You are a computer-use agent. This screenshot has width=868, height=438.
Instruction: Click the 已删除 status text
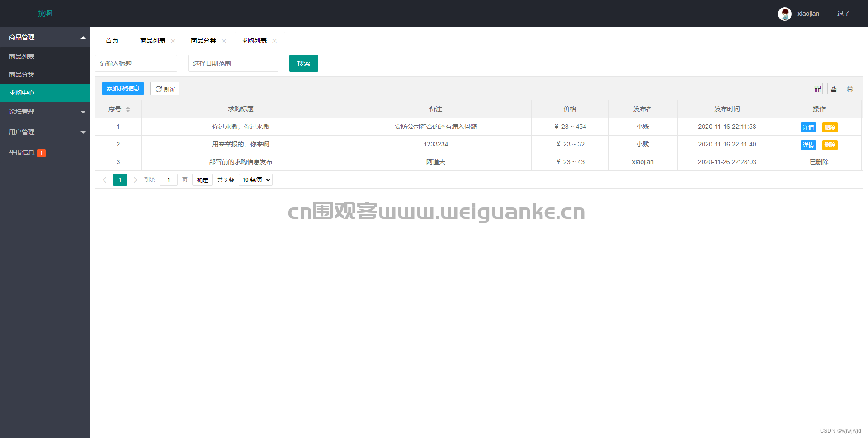point(819,162)
